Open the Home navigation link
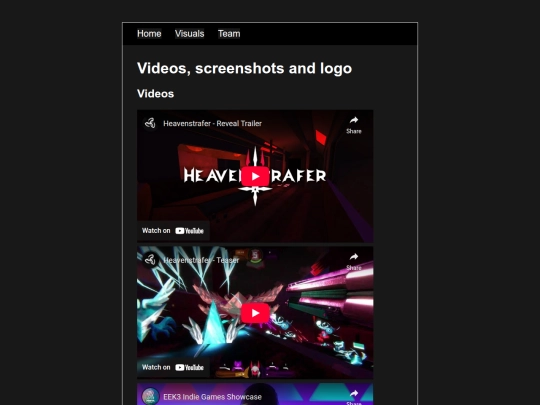Screen dimensions: 540x405 149,33
